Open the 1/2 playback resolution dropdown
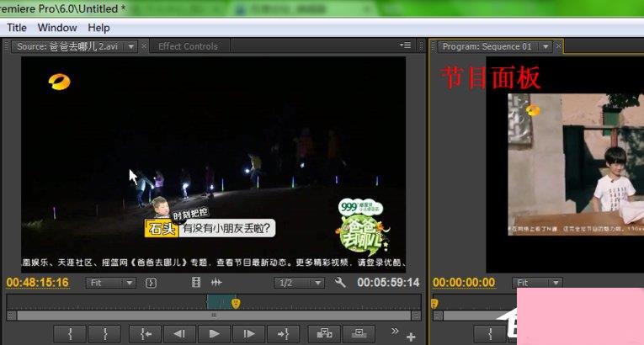Viewport: 644px width, 345px height. tap(299, 283)
